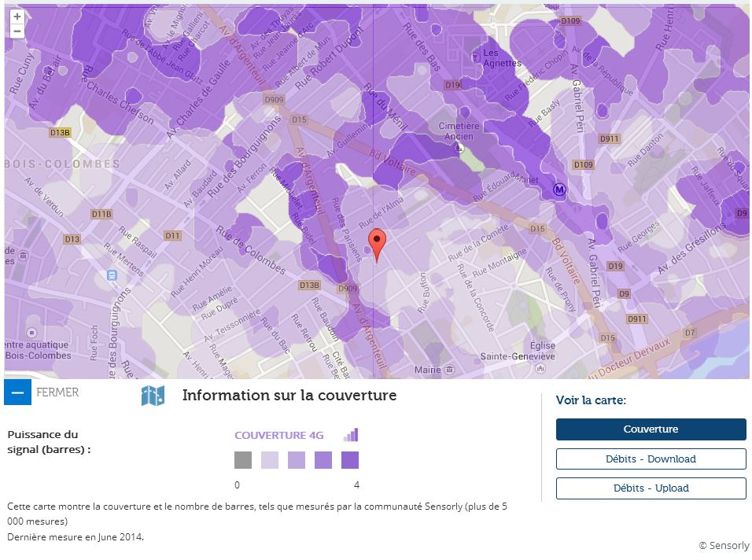Click the signal bars icon next to Couverture 4G
The height and width of the screenshot is (560, 752).
point(350,435)
